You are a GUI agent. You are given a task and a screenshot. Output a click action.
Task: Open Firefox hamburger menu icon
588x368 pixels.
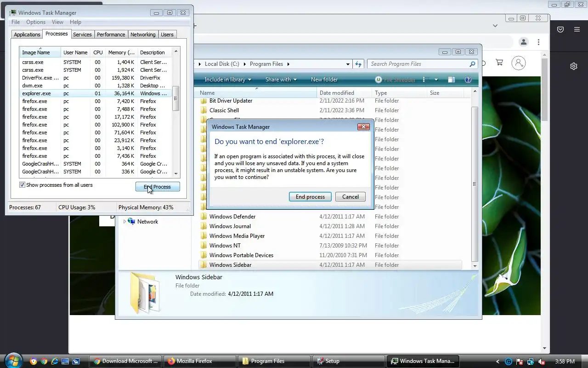click(577, 29)
